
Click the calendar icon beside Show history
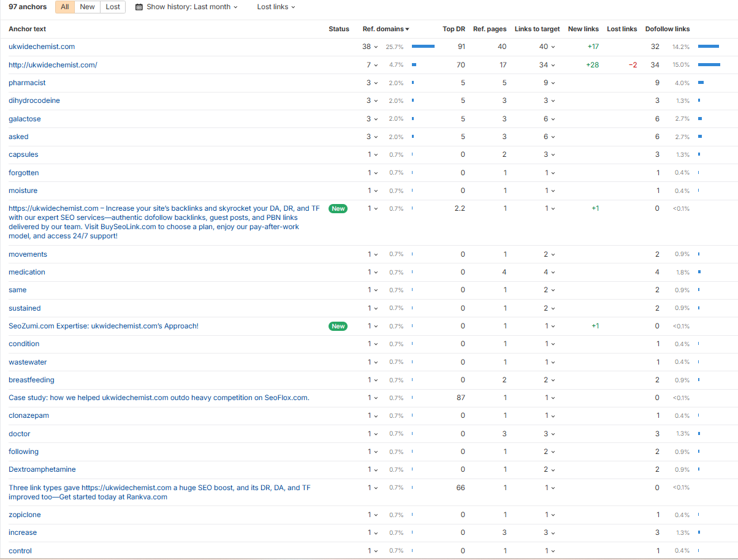139,7
